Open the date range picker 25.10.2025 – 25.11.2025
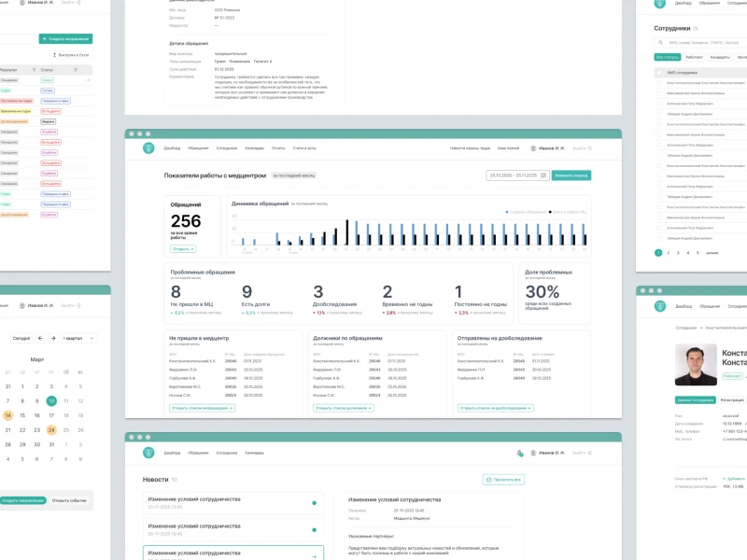Viewport: 747px width, 560px height. (x=517, y=175)
